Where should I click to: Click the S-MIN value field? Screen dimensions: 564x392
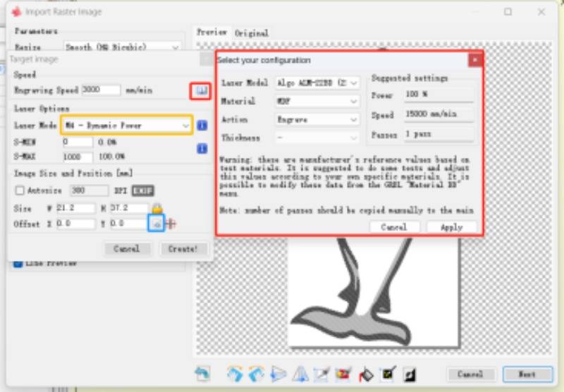coord(78,142)
